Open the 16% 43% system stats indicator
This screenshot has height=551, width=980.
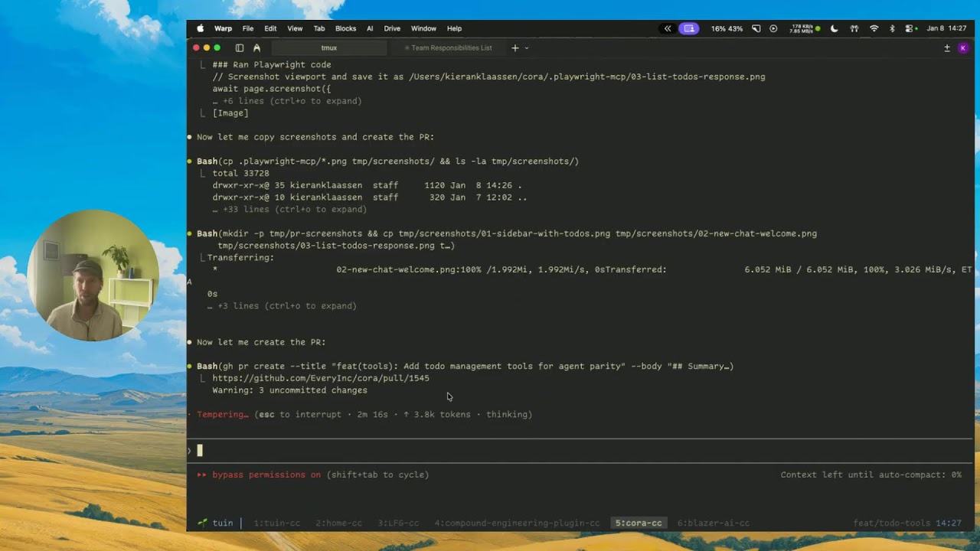click(x=727, y=28)
